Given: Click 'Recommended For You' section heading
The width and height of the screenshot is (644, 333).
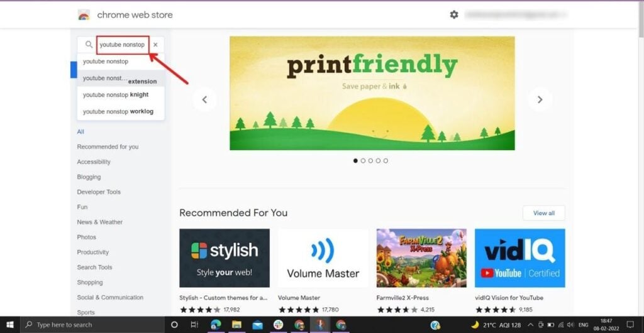Looking at the screenshot, I should coord(233,213).
